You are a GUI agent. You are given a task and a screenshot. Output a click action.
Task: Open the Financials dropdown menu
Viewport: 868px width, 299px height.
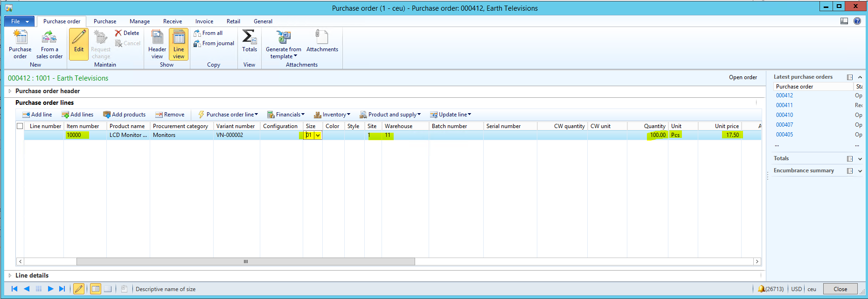pyautogui.click(x=285, y=115)
